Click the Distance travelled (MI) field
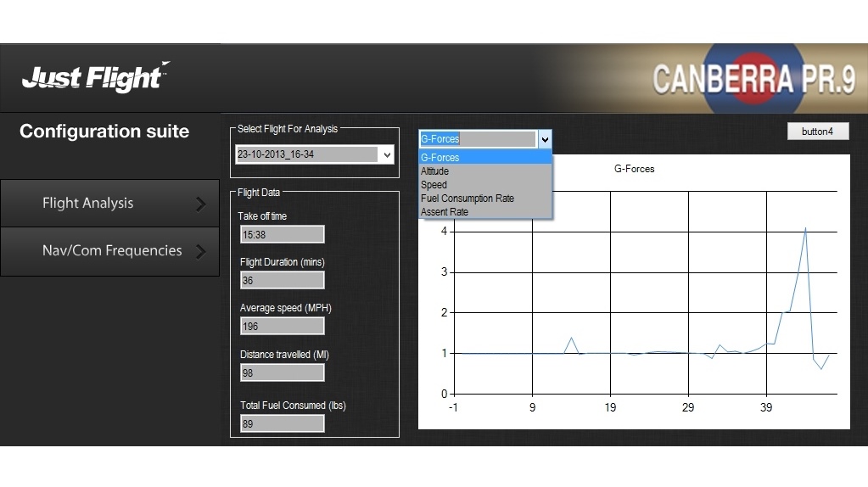This screenshot has height=487, width=868. [x=283, y=373]
